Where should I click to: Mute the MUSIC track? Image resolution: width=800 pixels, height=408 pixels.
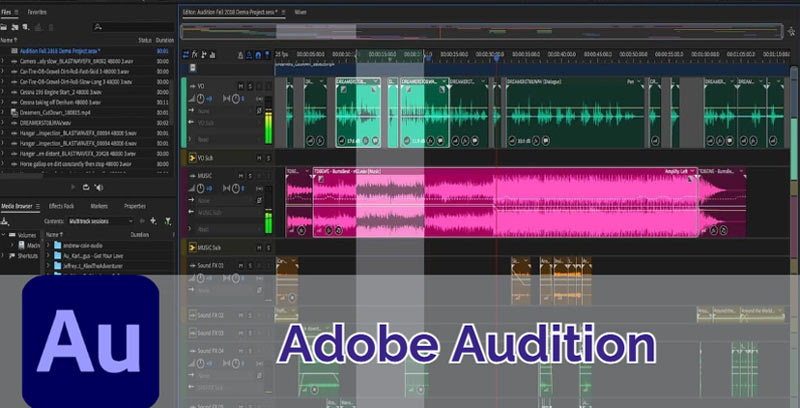point(240,176)
